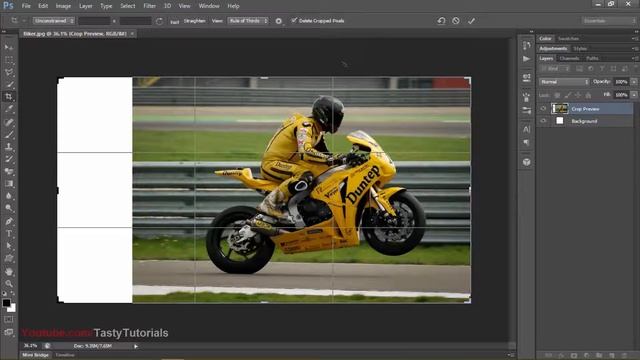Select the Crop tool in toolbox
Viewport: 640px width, 360px height.
click(9, 97)
